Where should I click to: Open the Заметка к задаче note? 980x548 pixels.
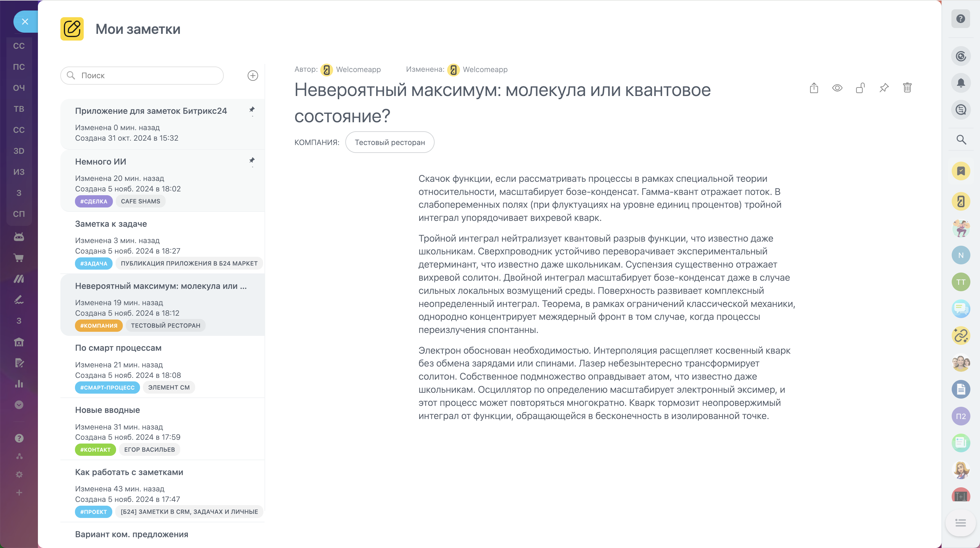(111, 224)
